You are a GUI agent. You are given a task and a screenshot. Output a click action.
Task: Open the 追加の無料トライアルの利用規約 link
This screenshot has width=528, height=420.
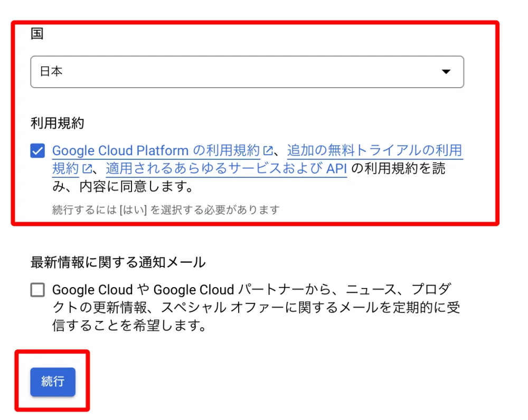coord(374,150)
